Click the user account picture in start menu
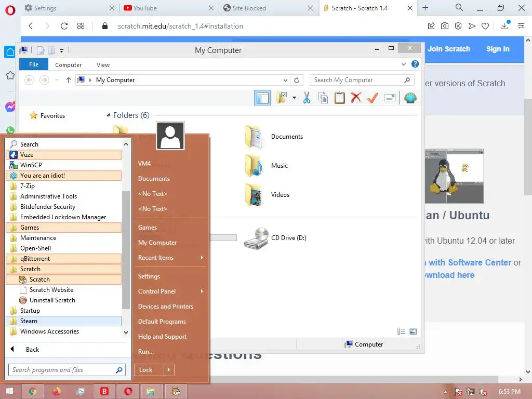Screen dimensions: 532x399 (170, 136)
